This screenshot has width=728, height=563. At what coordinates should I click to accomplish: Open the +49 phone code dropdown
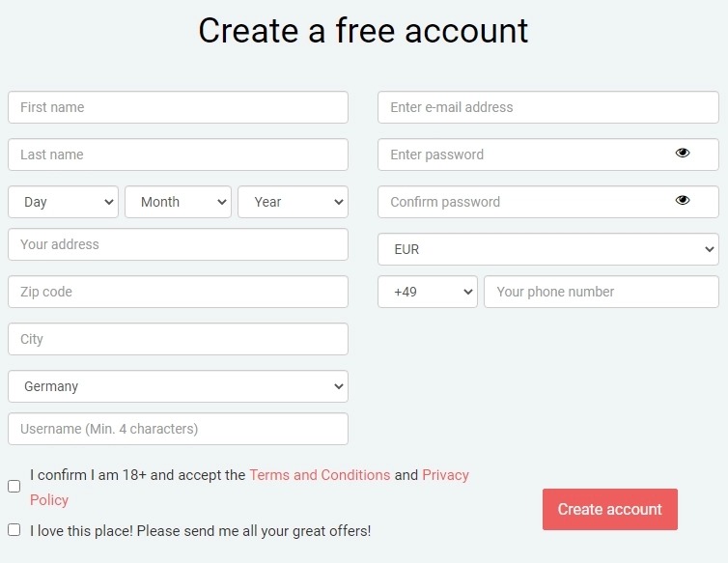click(x=427, y=292)
